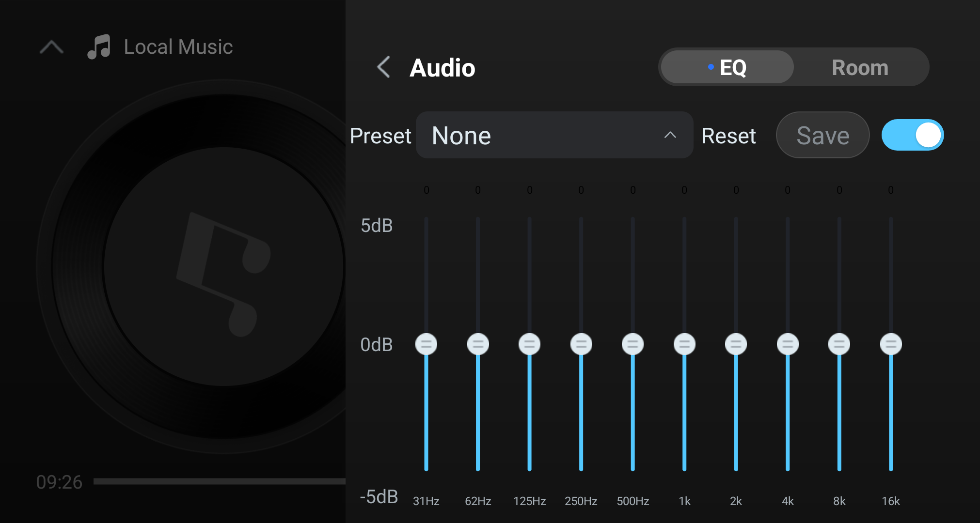Click the Preset dropdown chevron arrow
Viewport: 980px width, 523px height.
[670, 135]
